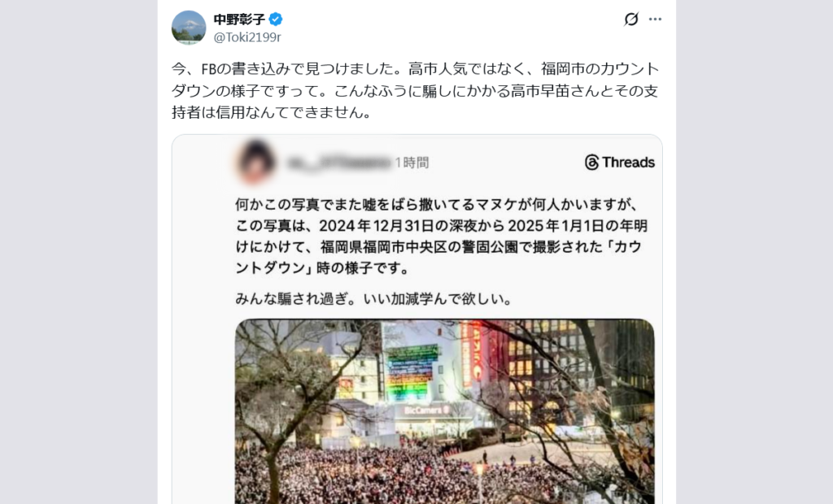Open the three-dot more options menu
The image size is (833, 504).
pyautogui.click(x=655, y=20)
